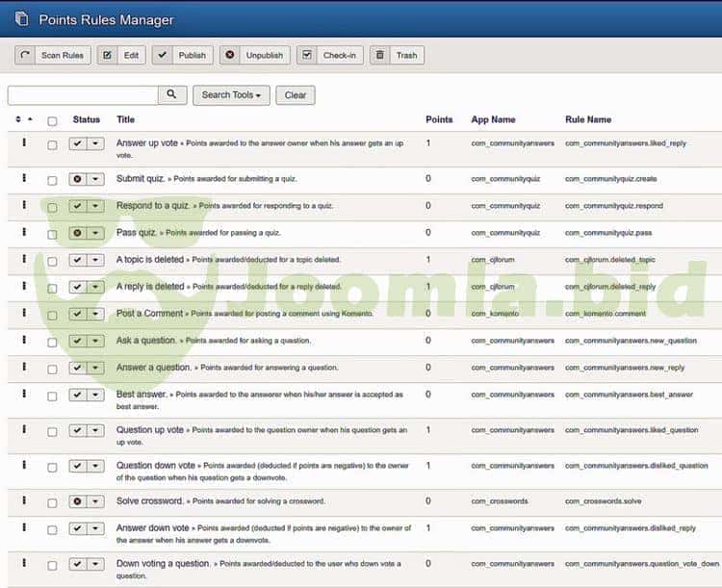Open the Solve crossword rule link
The height and width of the screenshot is (588, 722).
point(149,501)
